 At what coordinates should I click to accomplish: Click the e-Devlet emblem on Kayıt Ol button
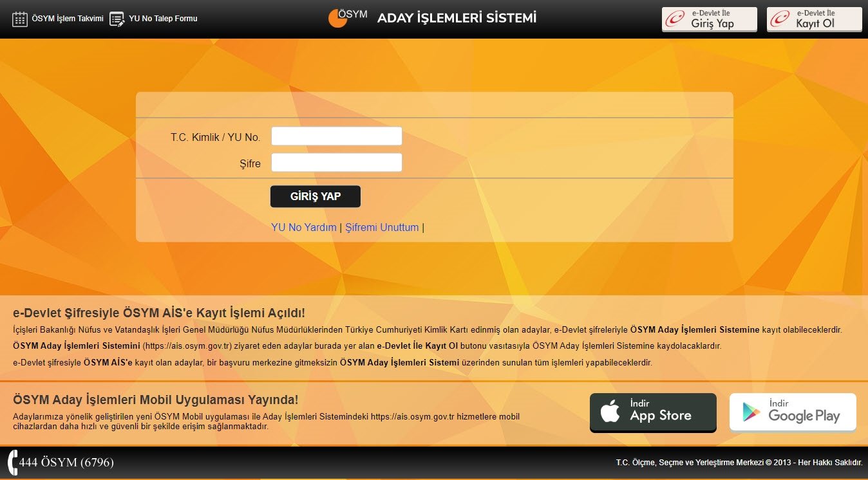(780, 19)
